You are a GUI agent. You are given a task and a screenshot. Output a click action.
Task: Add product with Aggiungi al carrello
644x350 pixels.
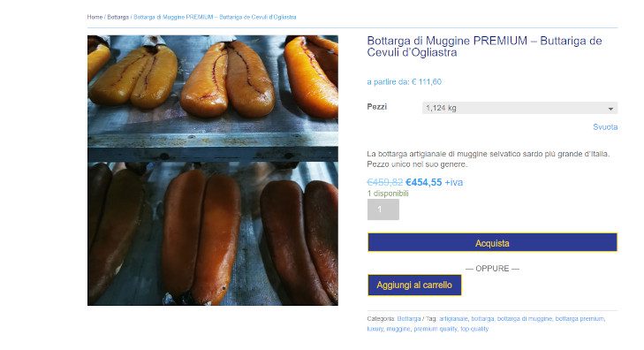click(x=414, y=285)
